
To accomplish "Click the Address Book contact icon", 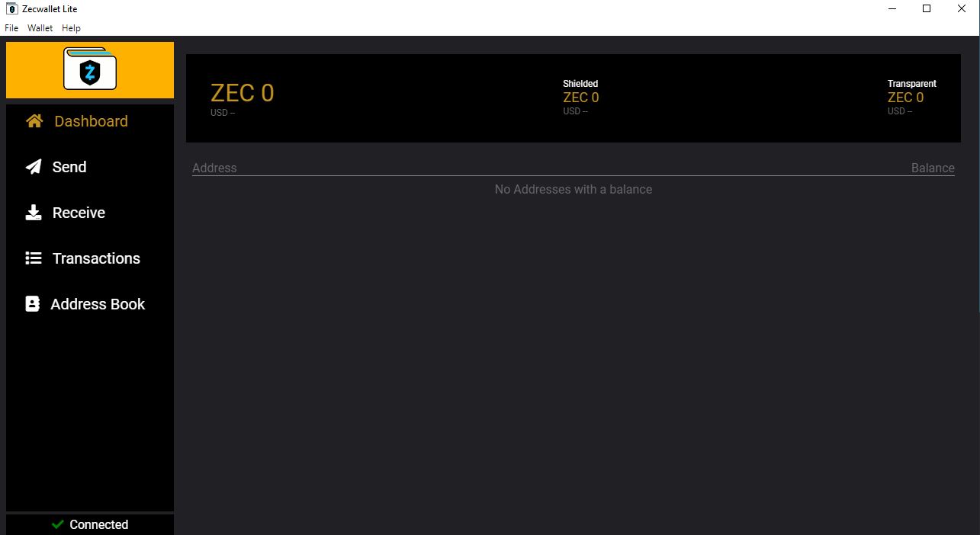I will 32,304.
